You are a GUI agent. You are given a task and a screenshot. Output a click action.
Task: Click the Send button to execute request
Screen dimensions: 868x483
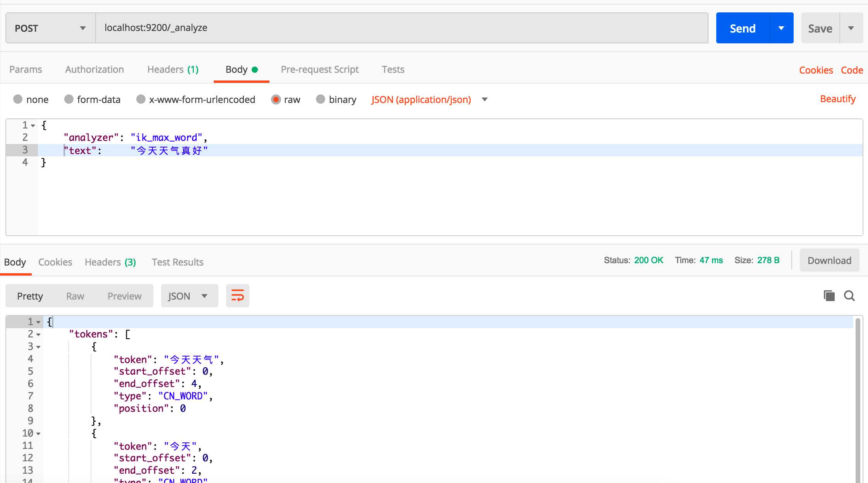click(743, 27)
